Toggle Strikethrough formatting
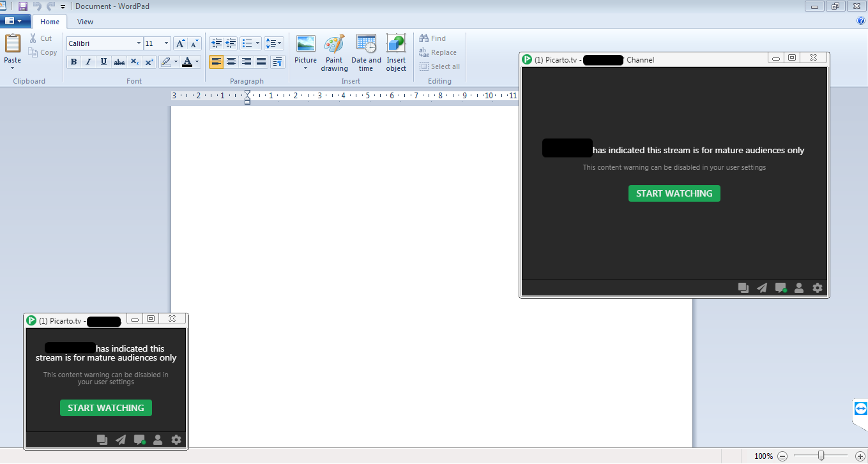Viewport: 868px width, 464px height. tap(119, 62)
